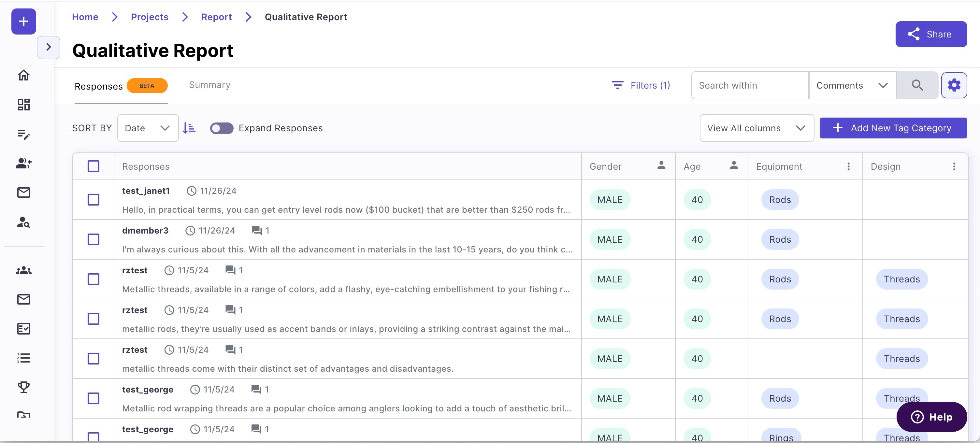Open the Equipment column three-dot menu
The image size is (980, 443).
coord(848,166)
